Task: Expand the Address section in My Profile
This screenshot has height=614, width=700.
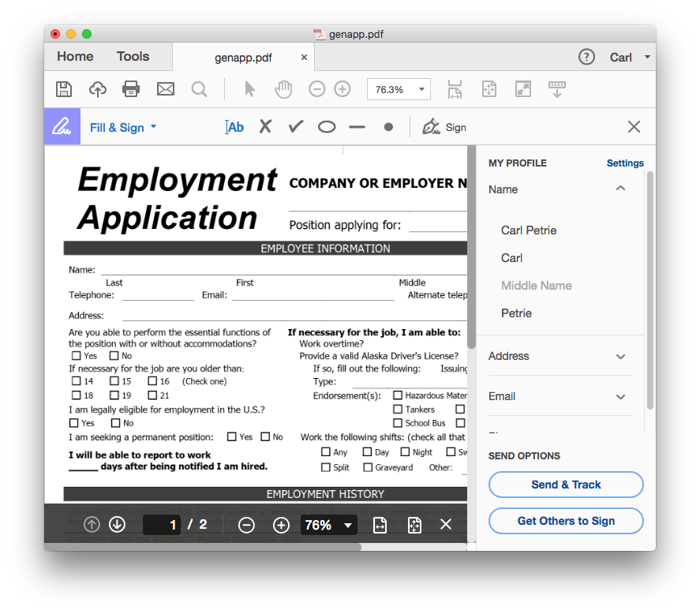Action: click(x=620, y=356)
